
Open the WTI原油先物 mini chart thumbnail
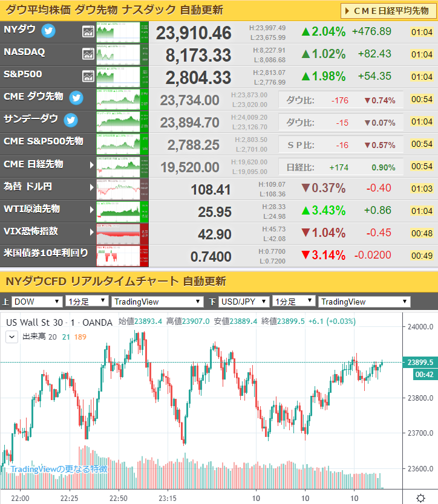point(122,211)
